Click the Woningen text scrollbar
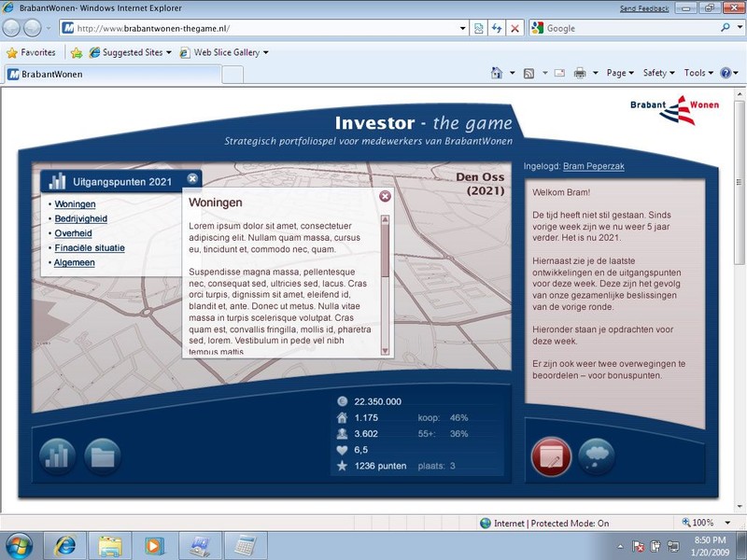The width and height of the screenshot is (747, 560). [385, 280]
